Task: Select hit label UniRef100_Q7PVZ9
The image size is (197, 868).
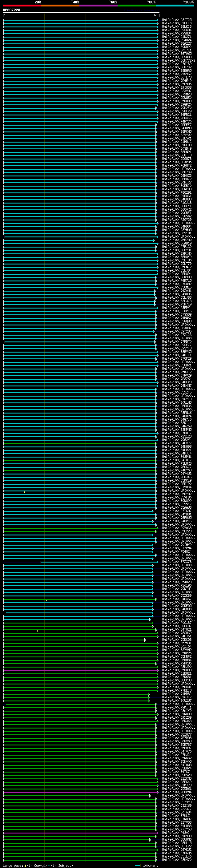Action: (177, 375)
